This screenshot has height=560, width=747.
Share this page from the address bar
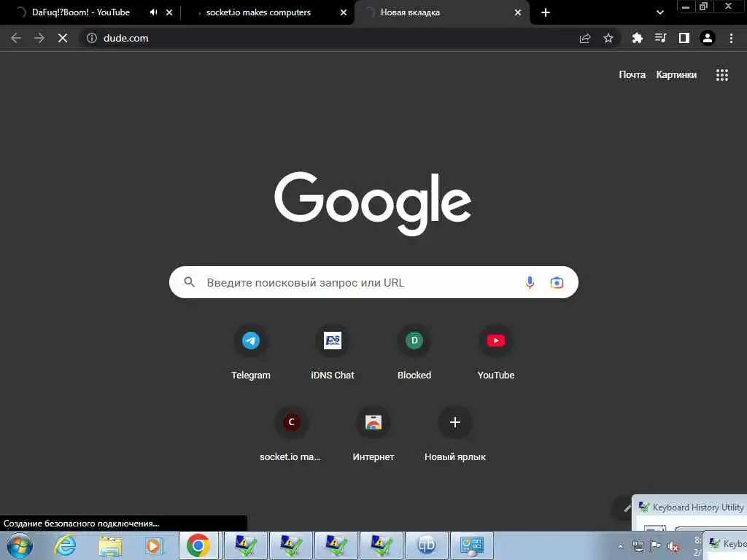tap(585, 38)
